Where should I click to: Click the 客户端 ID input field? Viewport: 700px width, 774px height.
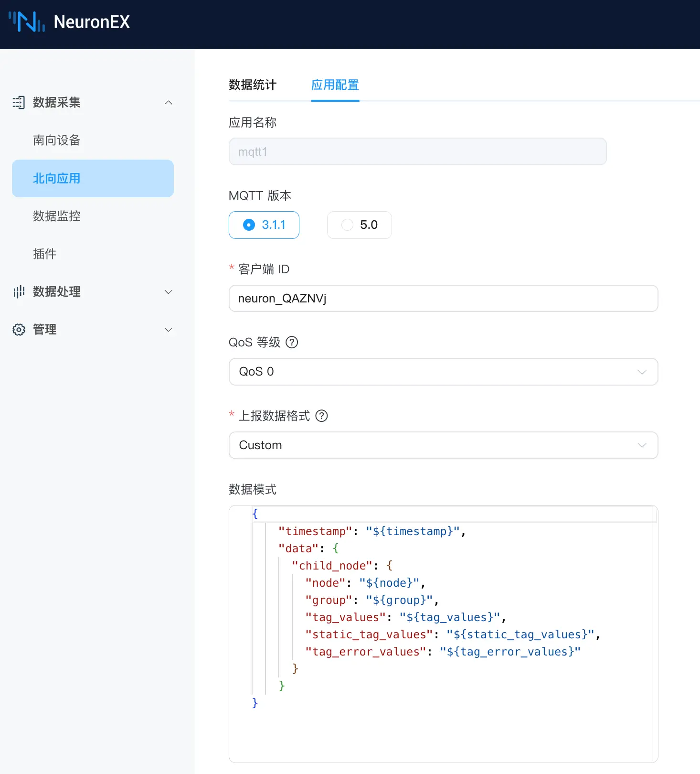[443, 299]
